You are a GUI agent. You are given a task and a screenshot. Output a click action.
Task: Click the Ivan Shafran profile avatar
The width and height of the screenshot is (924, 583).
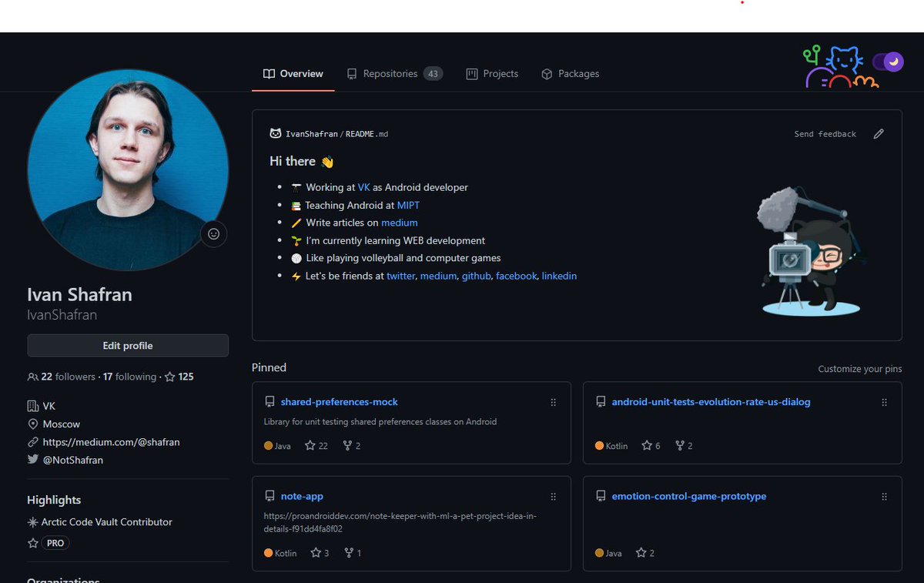(x=128, y=169)
